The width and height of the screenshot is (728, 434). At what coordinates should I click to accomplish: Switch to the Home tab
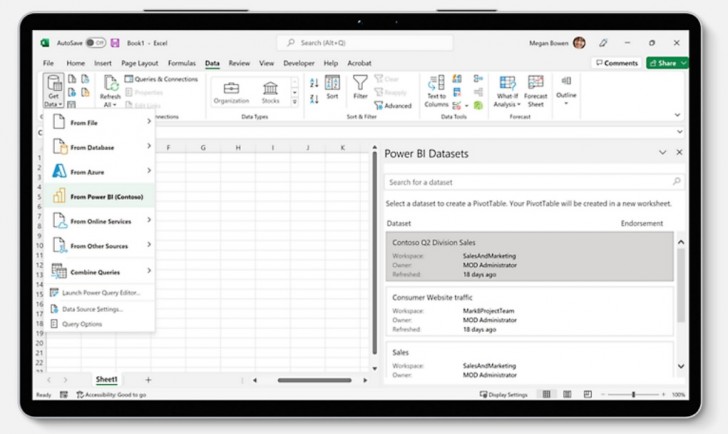(x=75, y=63)
